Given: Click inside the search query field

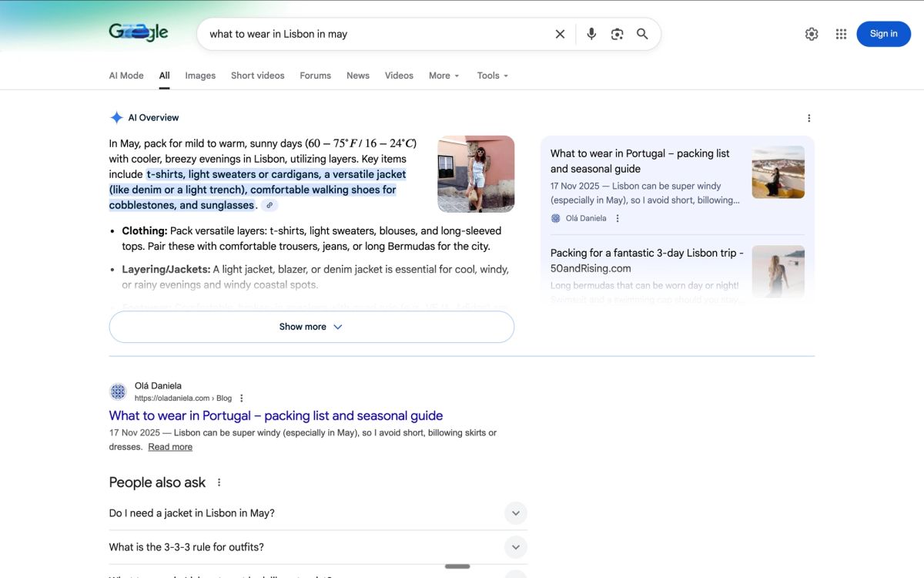Looking at the screenshot, I should point(377,34).
